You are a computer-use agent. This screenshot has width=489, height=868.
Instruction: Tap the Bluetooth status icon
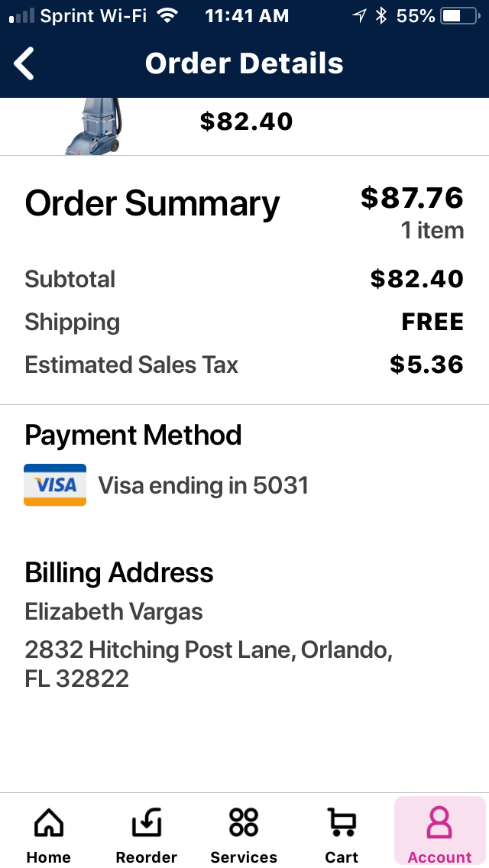point(381,15)
